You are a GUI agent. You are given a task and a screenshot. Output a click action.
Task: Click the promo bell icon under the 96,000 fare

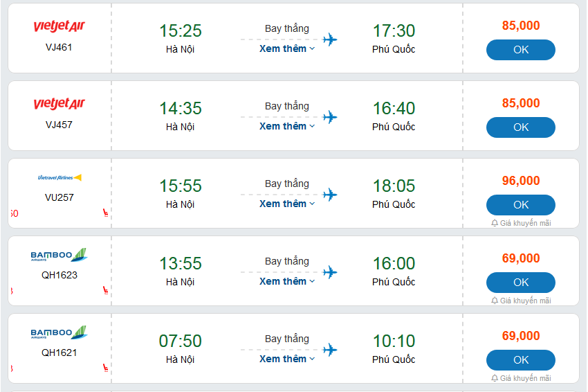pyautogui.click(x=495, y=223)
